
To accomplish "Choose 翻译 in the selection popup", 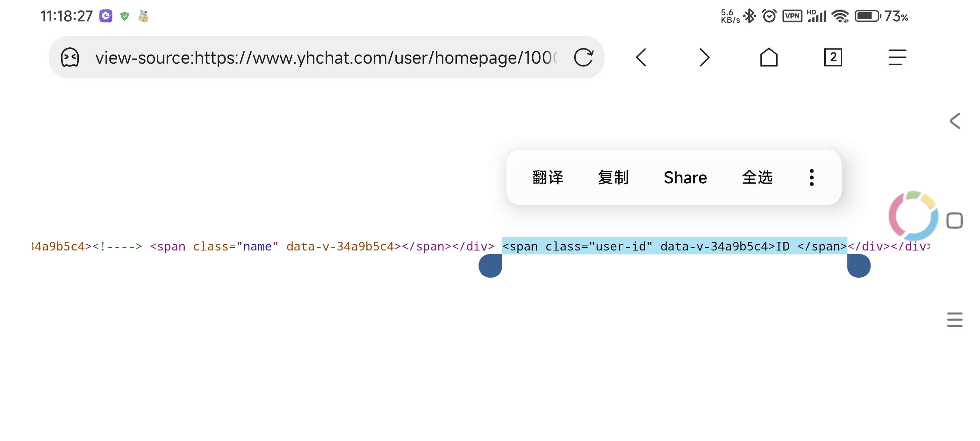I will (547, 177).
